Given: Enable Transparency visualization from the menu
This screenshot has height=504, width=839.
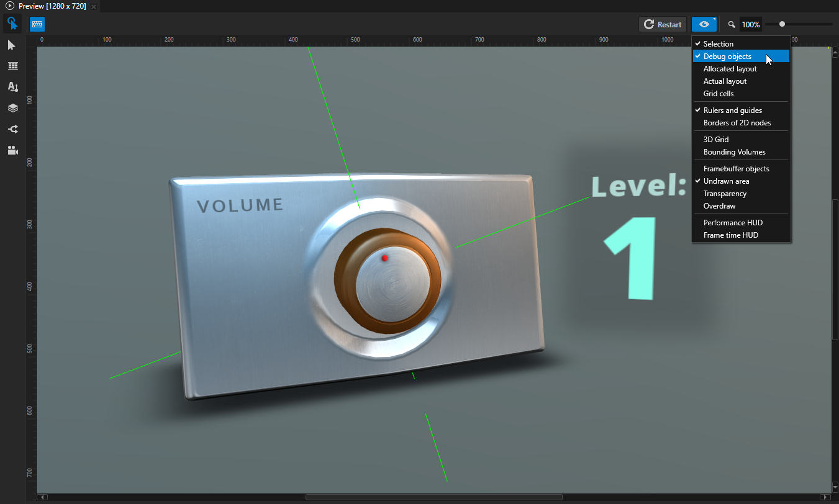Looking at the screenshot, I should click(724, 193).
